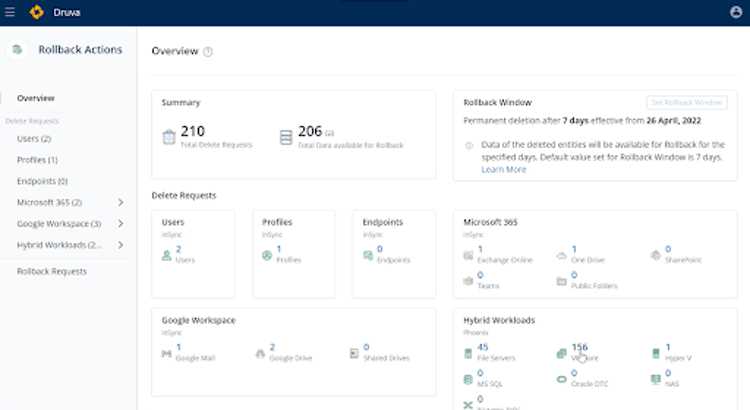Open the 0 NAS count link

[668, 373]
